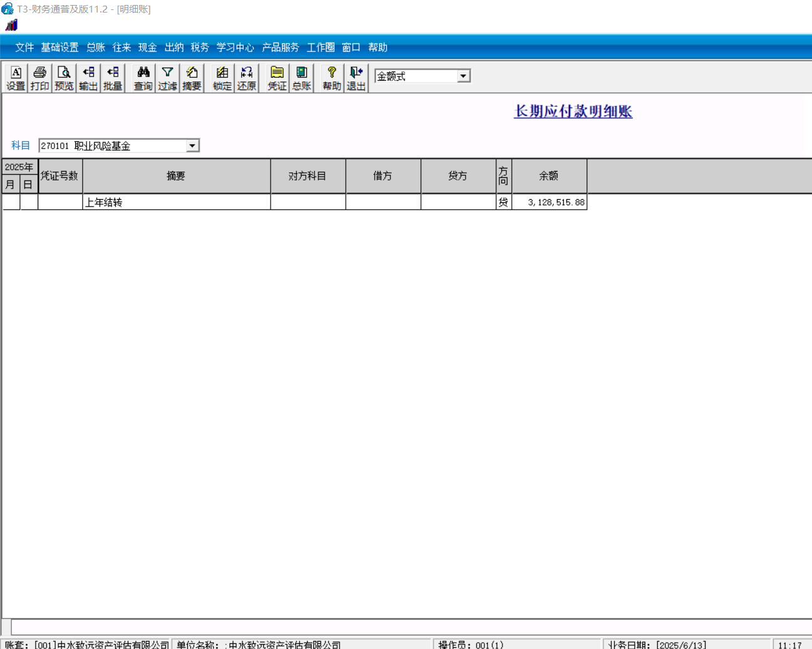
Task: Click the 余额 column header
Action: (549, 176)
